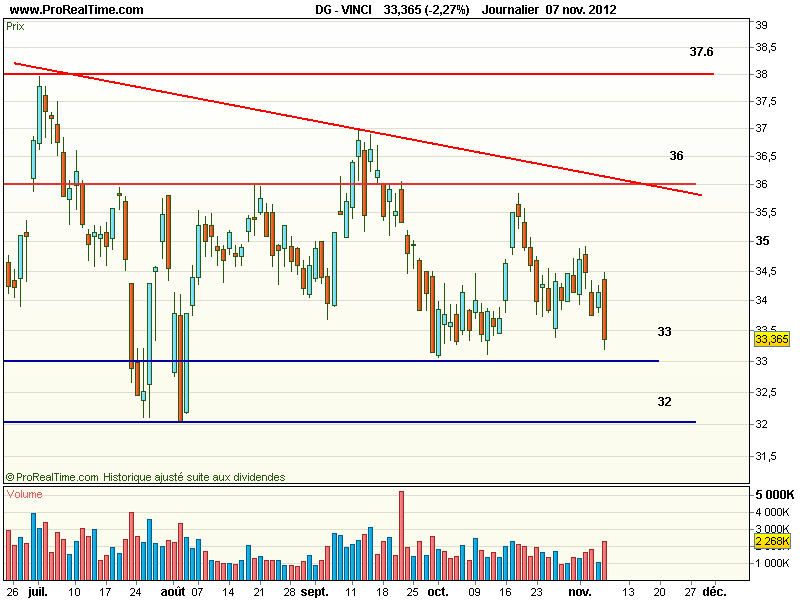Viewport: 800px width, 600px height.
Task: Click the Journalier timeframe label
Action: pos(510,10)
